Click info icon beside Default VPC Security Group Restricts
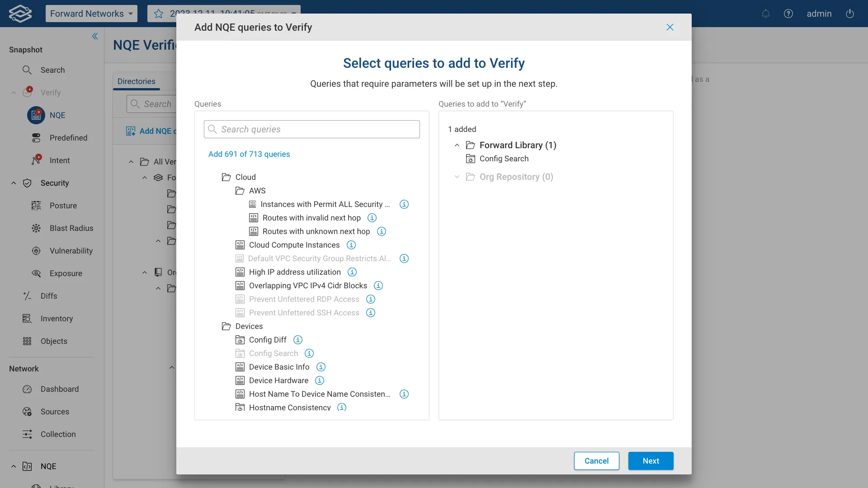The image size is (868, 488). coord(404,258)
